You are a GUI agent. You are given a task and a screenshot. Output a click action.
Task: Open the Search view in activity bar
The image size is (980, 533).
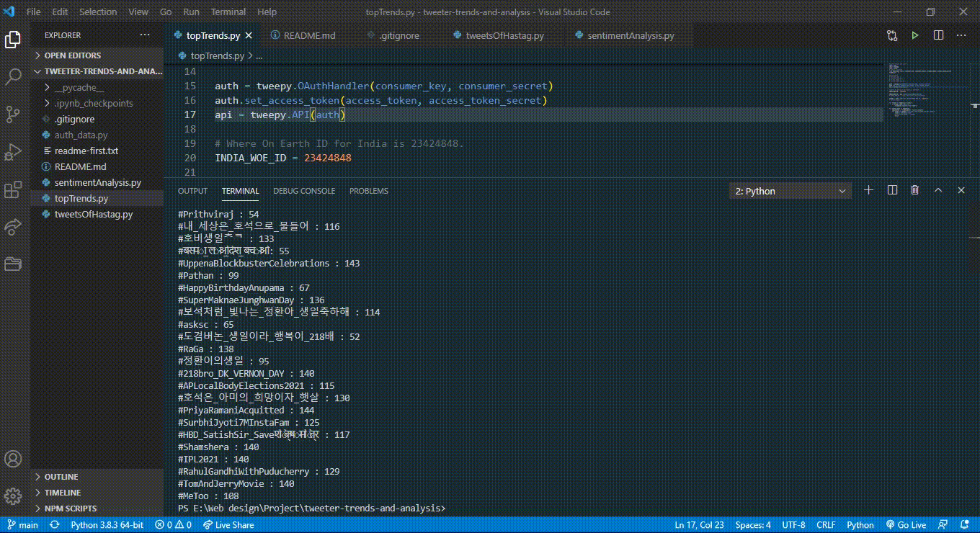(x=13, y=76)
